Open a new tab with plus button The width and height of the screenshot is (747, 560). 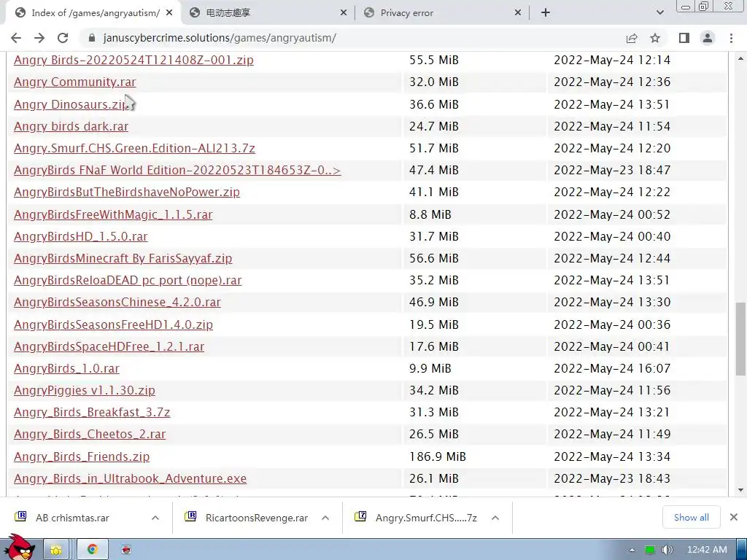click(x=546, y=13)
